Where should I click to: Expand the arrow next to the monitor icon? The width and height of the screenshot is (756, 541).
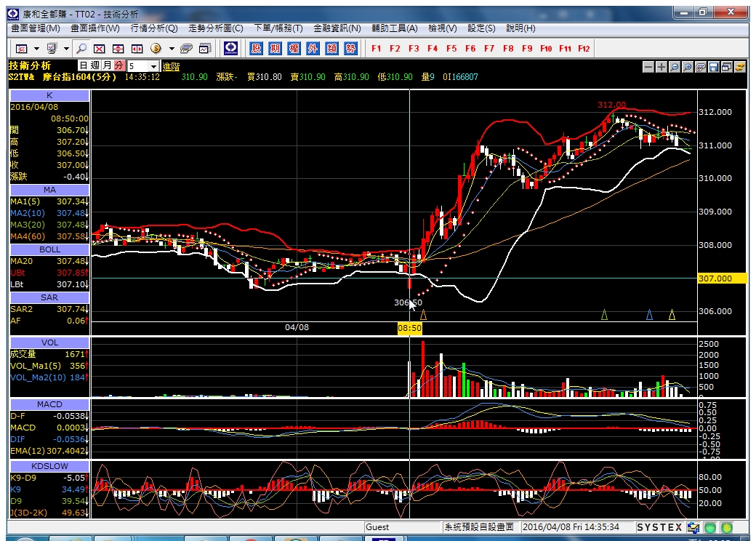[x=67, y=49]
